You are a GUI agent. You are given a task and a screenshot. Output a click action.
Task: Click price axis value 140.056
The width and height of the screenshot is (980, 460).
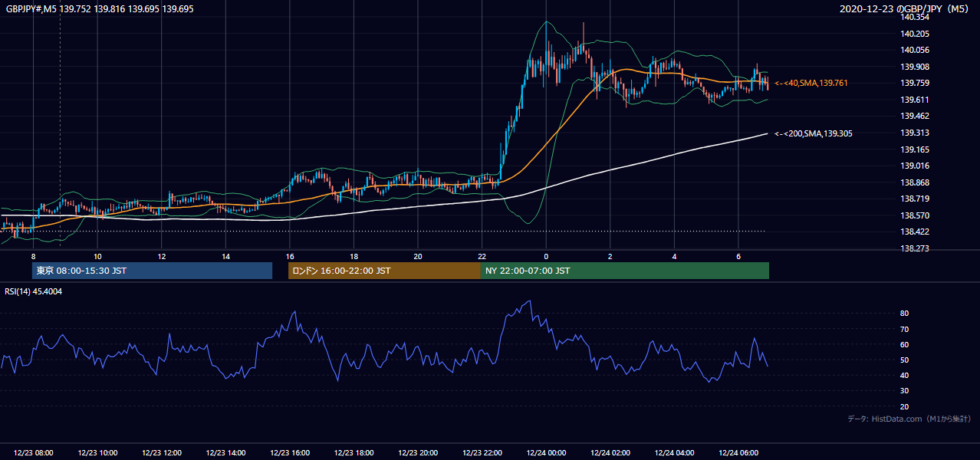pos(916,50)
